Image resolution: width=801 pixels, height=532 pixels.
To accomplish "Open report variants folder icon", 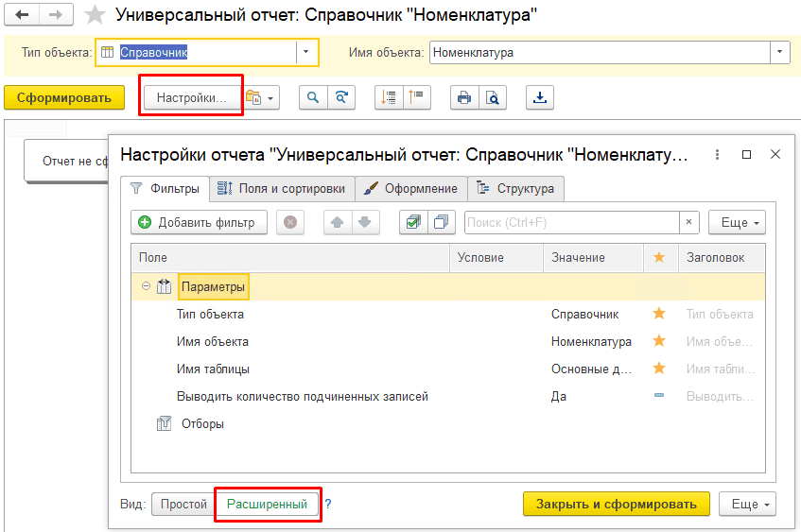I will point(253,97).
